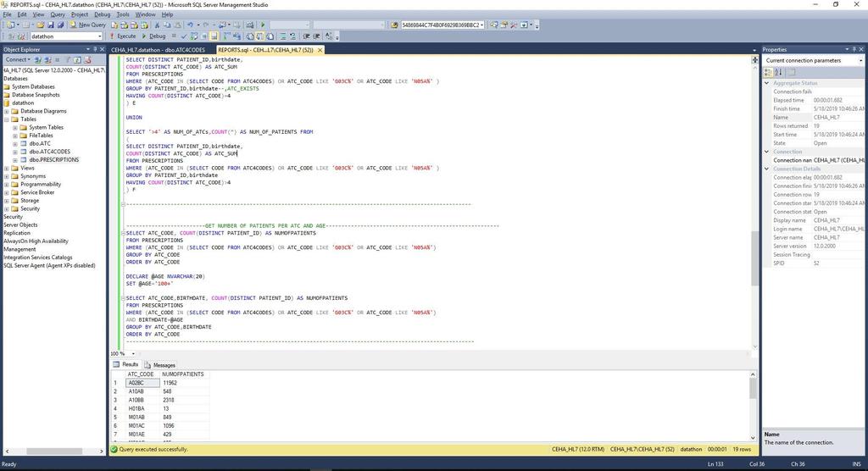Screen dimensions: 868x471
Task: Collapse Aggregate Status section in Properties
Action: tap(767, 83)
